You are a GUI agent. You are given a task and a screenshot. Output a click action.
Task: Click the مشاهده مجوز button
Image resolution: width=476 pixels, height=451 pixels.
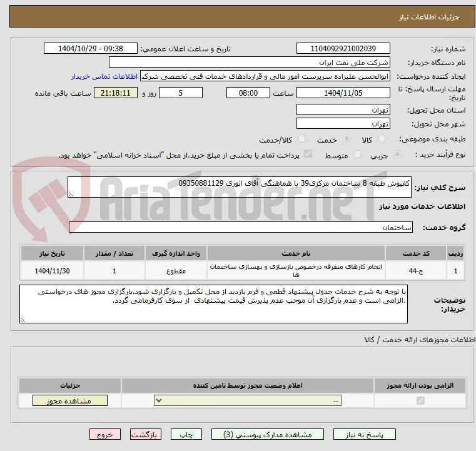click(x=70, y=400)
